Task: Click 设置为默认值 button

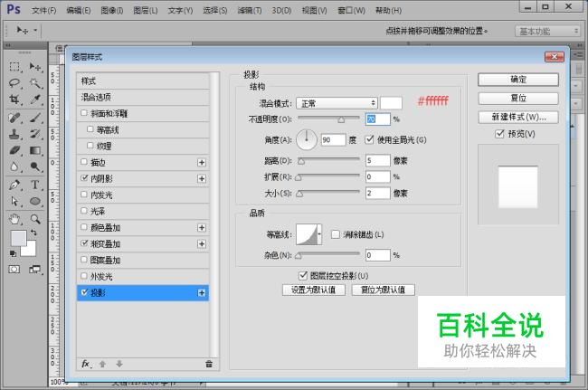Action: 314,290
